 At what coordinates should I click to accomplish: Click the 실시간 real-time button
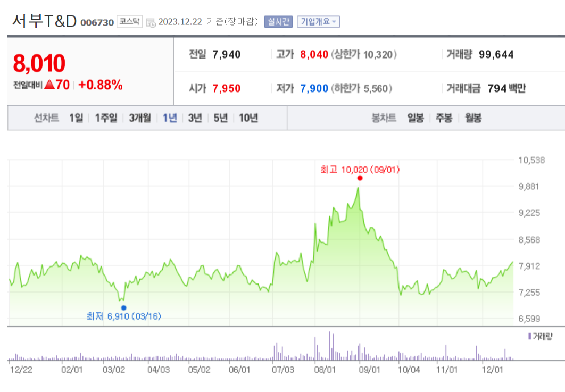click(278, 22)
